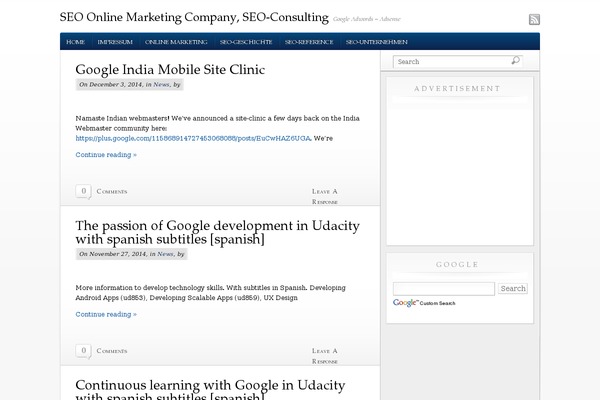Click the Comments label under Udacity passion post
Screen dimensions: 600x400
pyautogui.click(x=112, y=351)
